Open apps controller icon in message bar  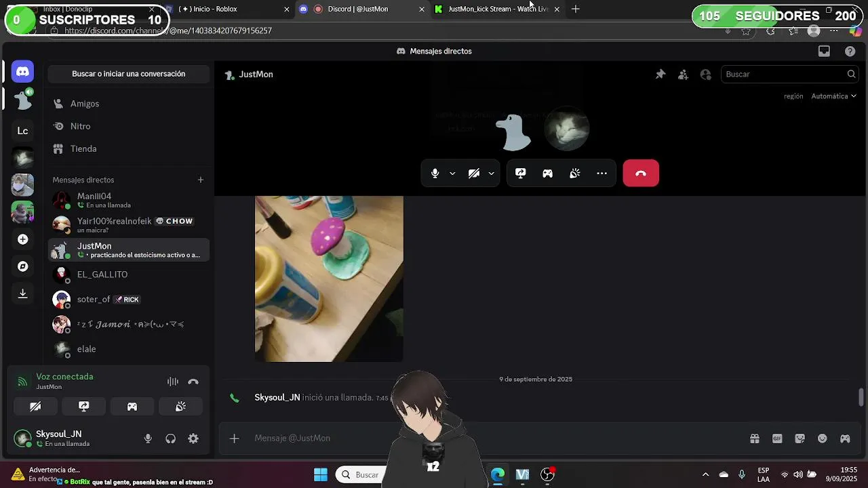[845, 439]
